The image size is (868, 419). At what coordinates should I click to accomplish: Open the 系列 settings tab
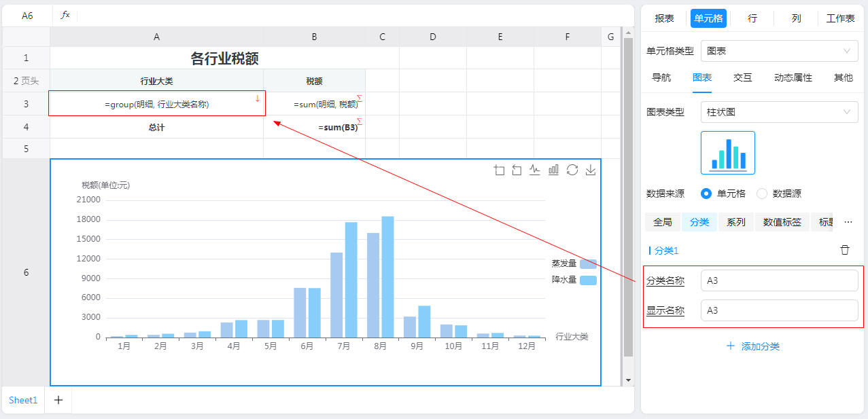coord(735,222)
